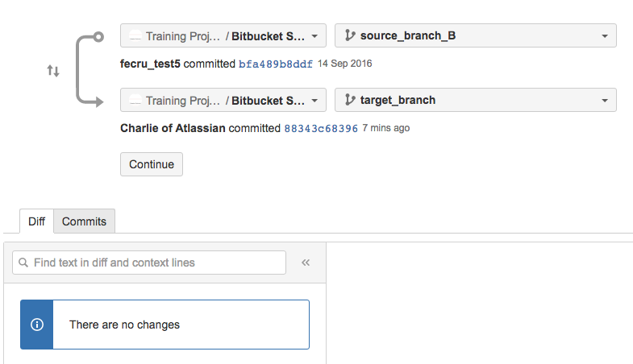Collapse the diff file tree sidebar
Screen dimensions: 633x364
[x=306, y=263]
